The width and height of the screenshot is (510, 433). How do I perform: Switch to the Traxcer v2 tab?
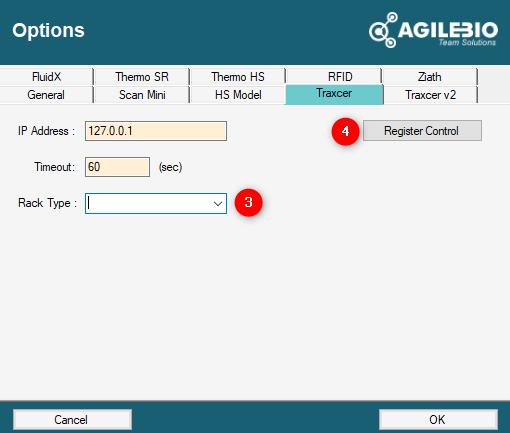click(x=430, y=95)
